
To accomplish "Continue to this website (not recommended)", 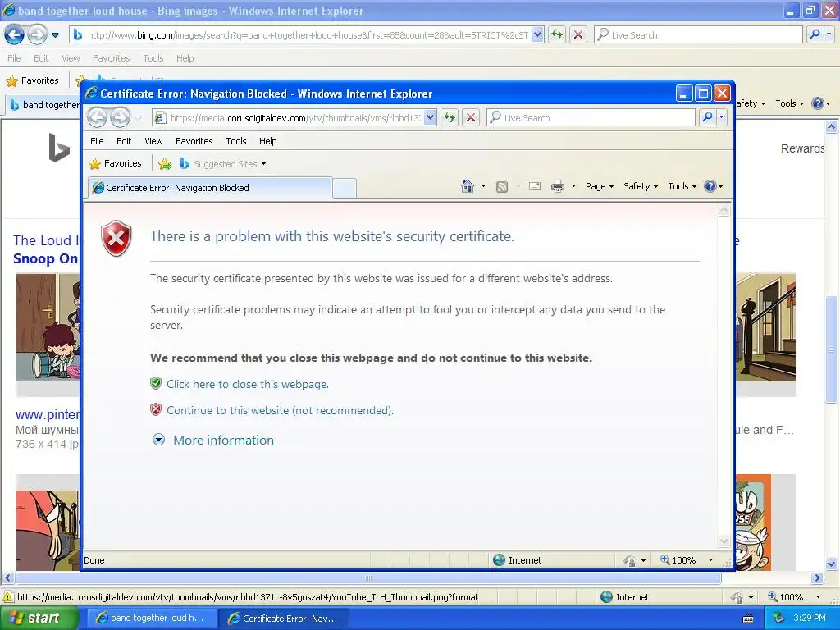I will tap(280, 410).
